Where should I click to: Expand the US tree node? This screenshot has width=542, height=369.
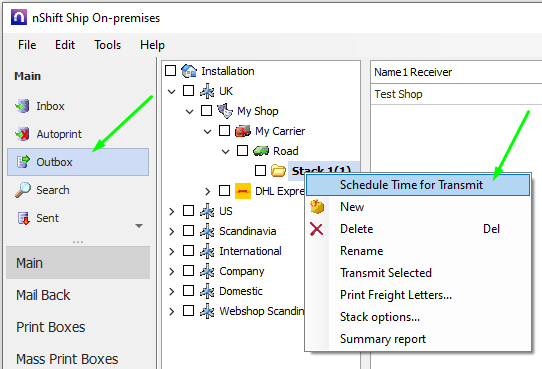point(171,211)
